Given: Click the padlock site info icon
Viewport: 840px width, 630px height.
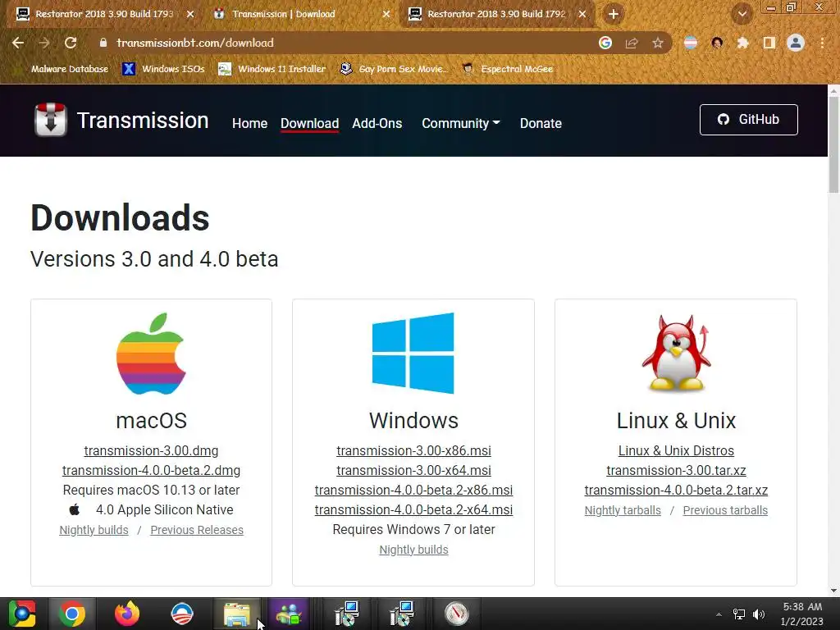Looking at the screenshot, I should coord(103,43).
